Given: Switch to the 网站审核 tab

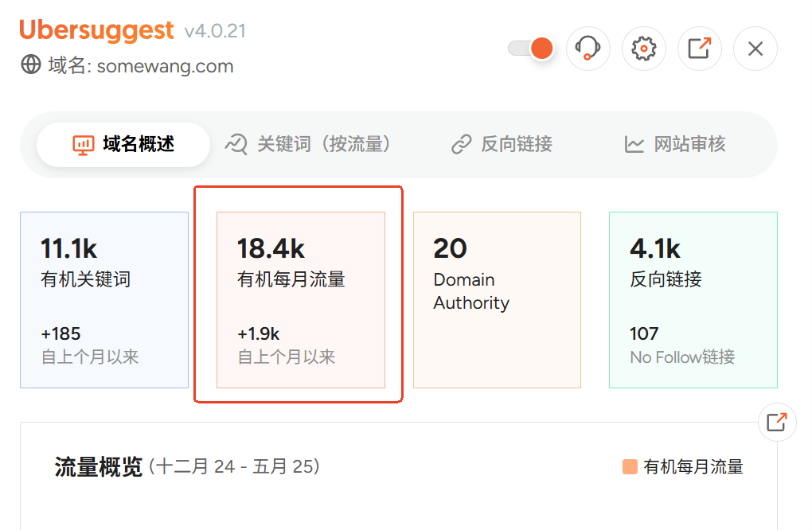Looking at the screenshot, I should click(675, 144).
